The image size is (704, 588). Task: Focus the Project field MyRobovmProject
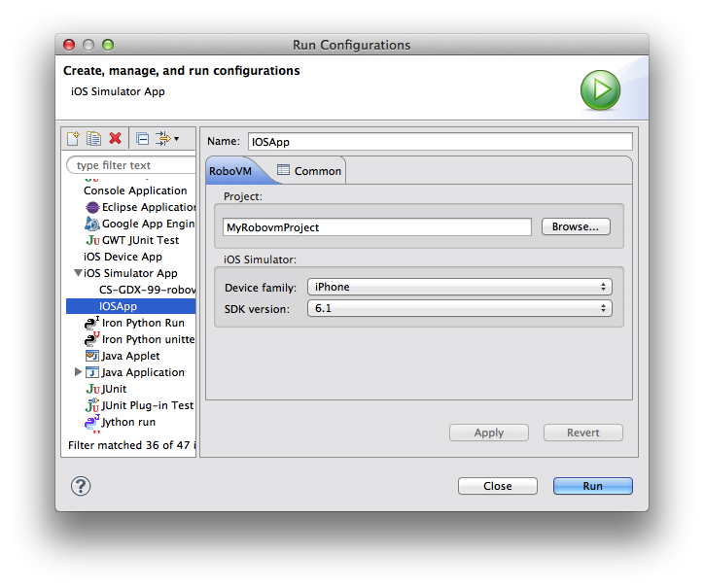(x=377, y=227)
